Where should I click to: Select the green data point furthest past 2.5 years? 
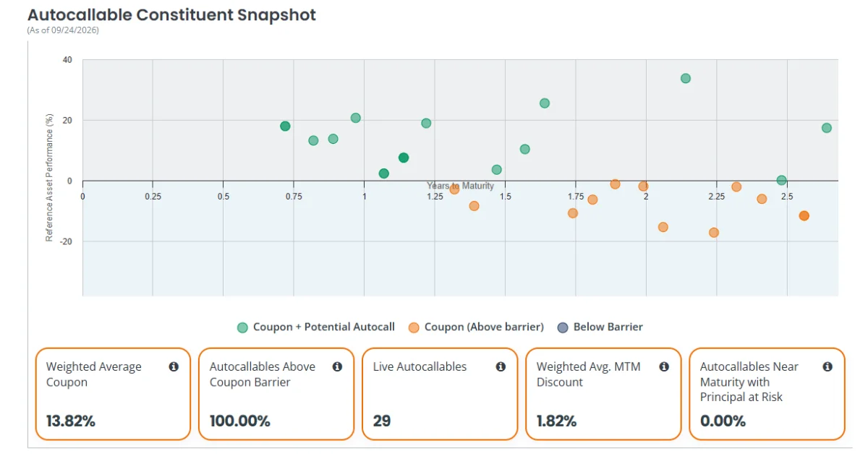coord(827,128)
